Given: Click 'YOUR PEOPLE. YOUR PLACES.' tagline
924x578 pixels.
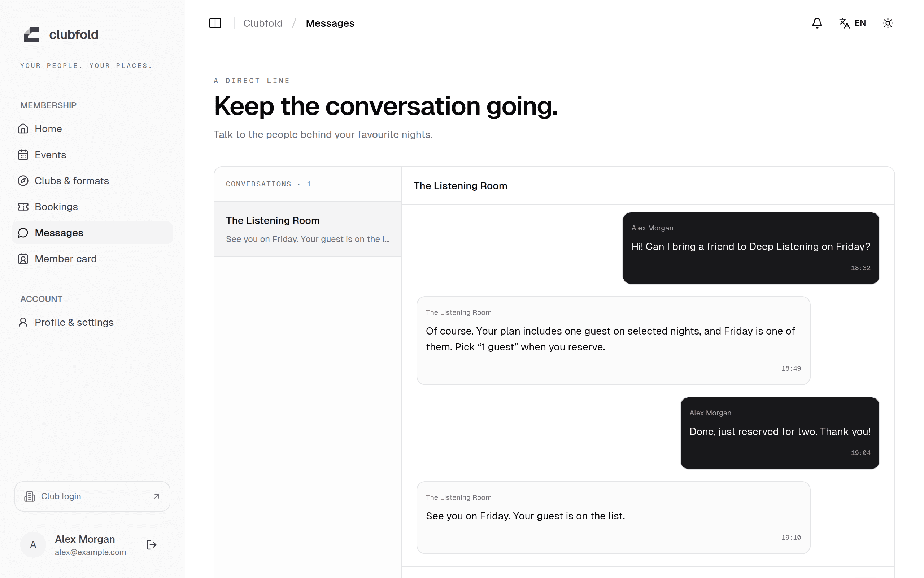Looking at the screenshot, I should tap(86, 66).
